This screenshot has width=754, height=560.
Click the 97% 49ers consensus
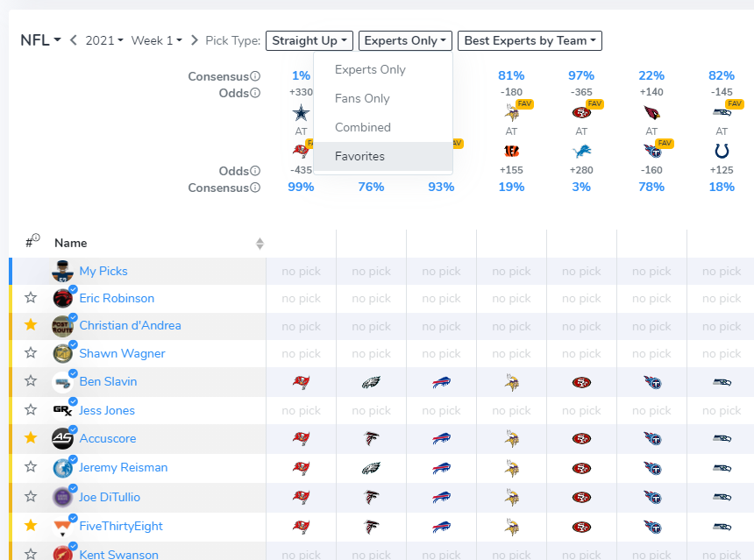(581, 75)
